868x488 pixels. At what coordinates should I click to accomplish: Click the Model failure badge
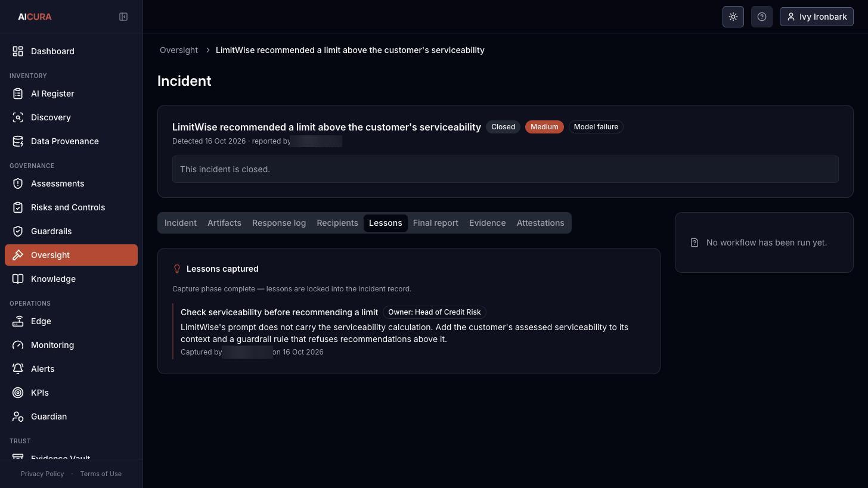click(596, 127)
